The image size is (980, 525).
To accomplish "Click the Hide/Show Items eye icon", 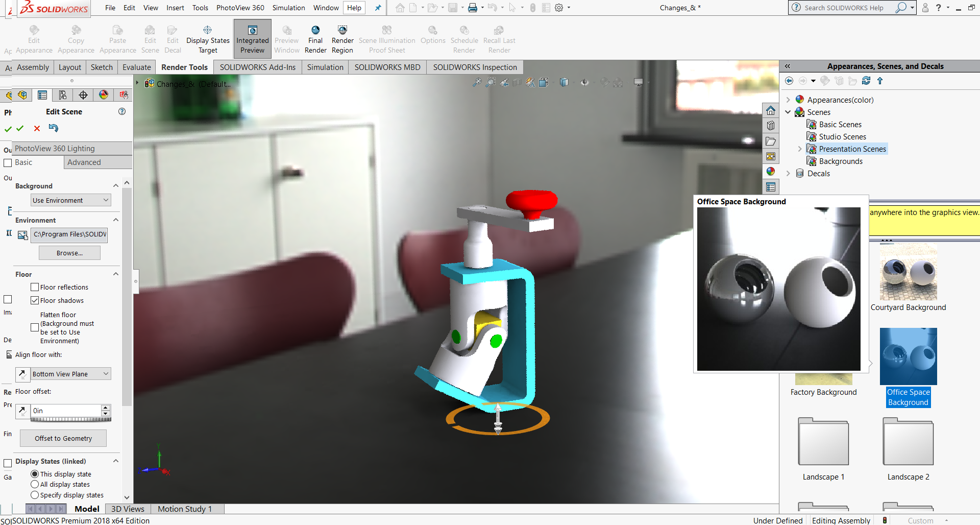I will point(585,82).
